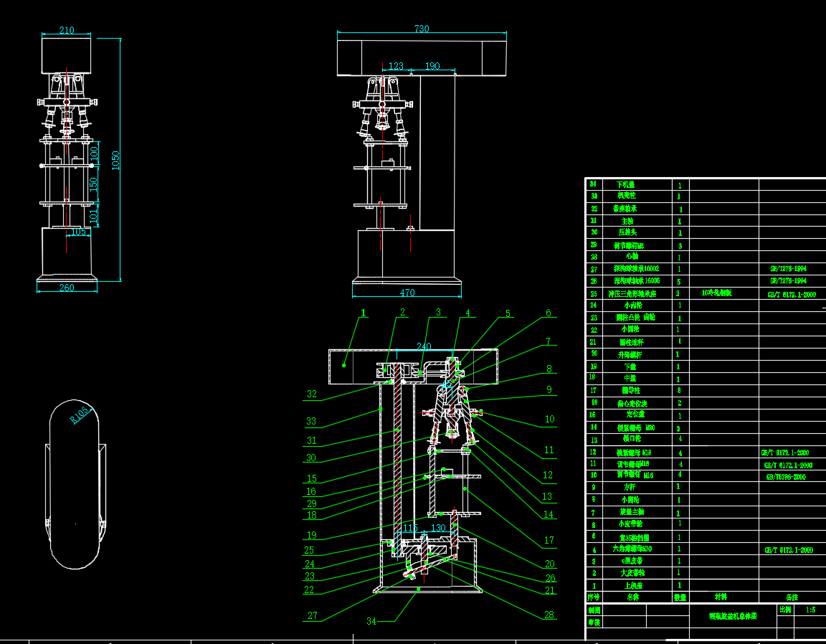
Task: Click part callout number 32
Action: pyautogui.click(x=311, y=394)
